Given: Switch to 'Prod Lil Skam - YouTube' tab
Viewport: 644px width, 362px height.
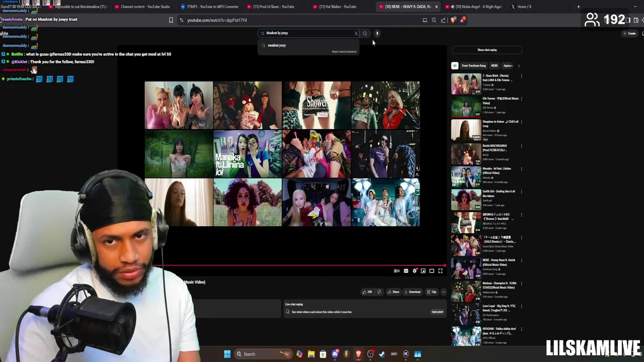Looking at the screenshot, I should tap(271, 7).
